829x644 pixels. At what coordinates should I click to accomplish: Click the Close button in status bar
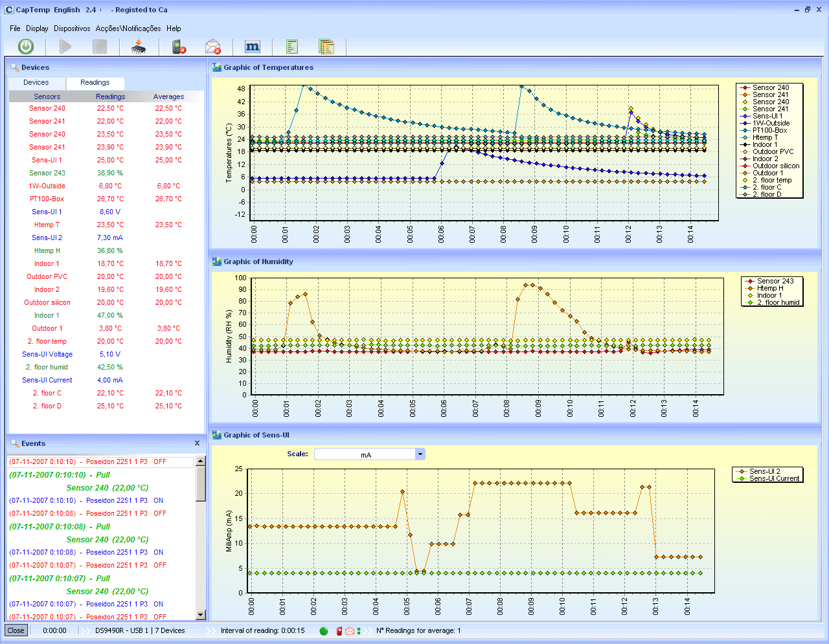pyautogui.click(x=16, y=630)
